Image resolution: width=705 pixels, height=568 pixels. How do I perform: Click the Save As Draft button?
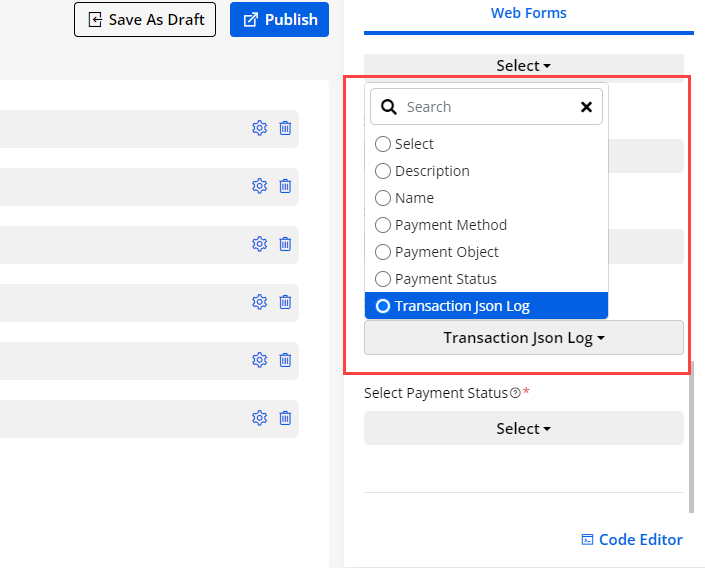[145, 20]
